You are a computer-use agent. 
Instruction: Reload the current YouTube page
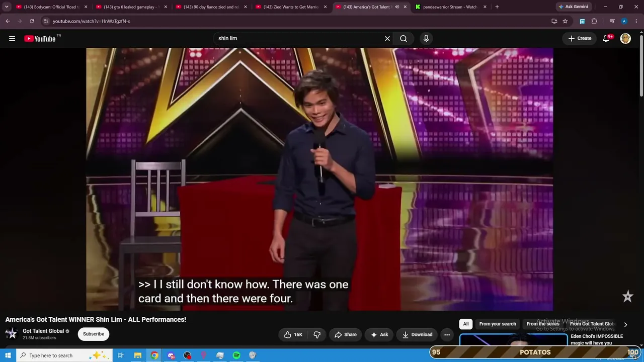[x=32, y=21]
